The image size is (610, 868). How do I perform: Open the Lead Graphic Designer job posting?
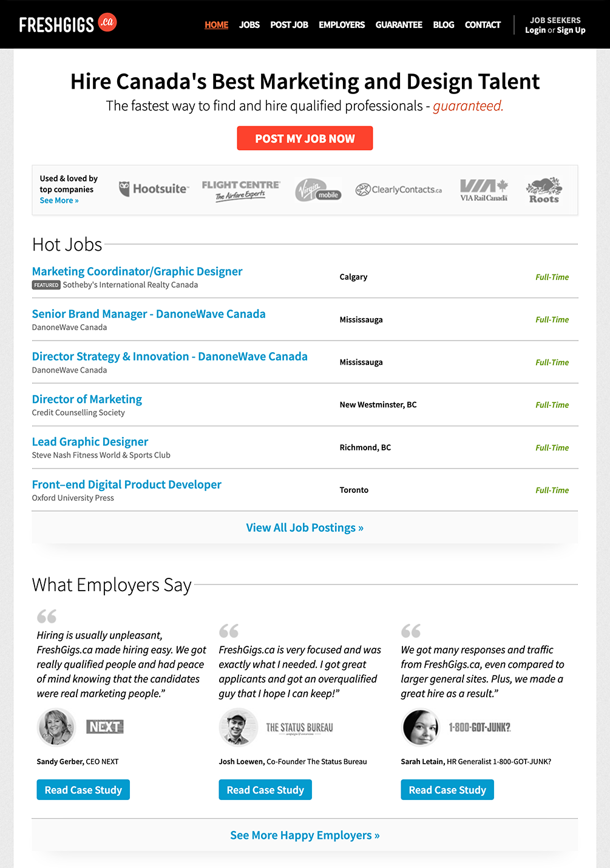90,442
